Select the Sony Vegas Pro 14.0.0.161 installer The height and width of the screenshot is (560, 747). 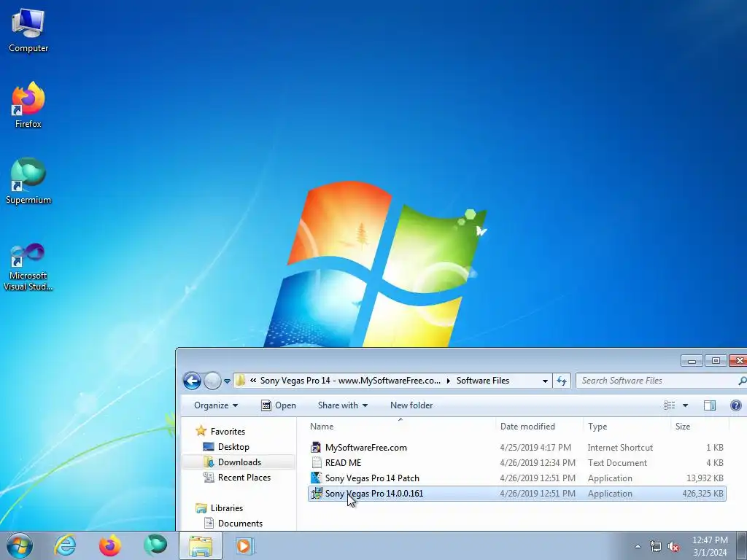coord(517,494)
